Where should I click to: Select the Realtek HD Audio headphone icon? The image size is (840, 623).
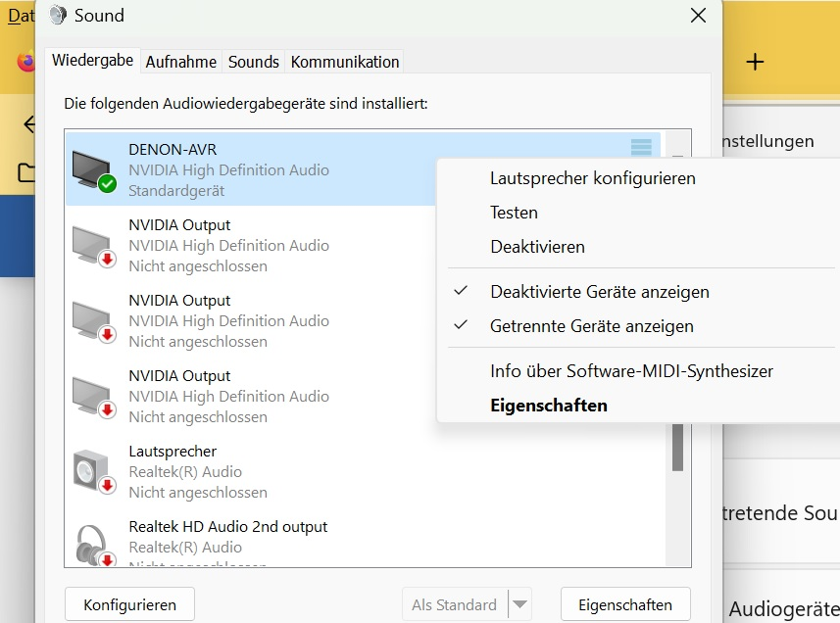[95, 546]
